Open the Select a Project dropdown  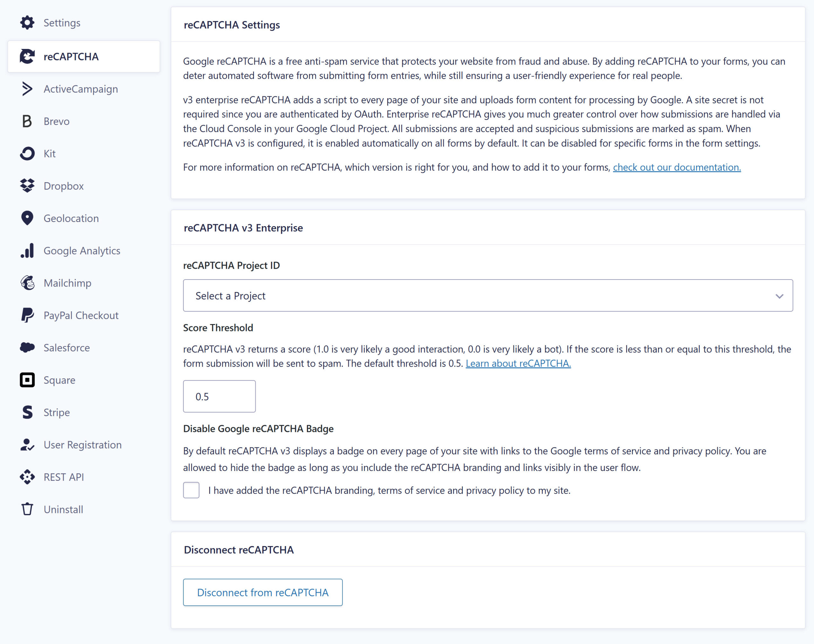[488, 296]
